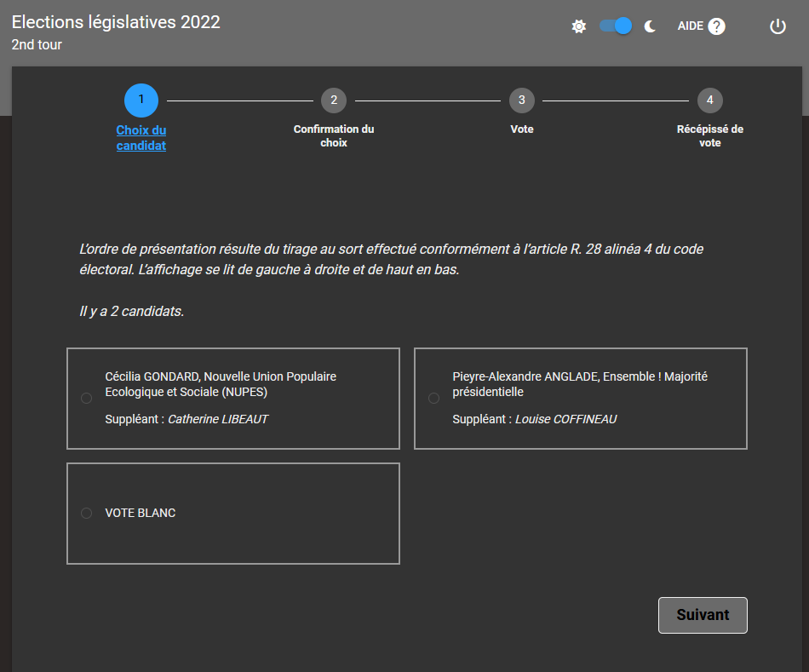The image size is (809, 672).
Task: Click step 2 circle in stepper
Action: [x=334, y=101]
